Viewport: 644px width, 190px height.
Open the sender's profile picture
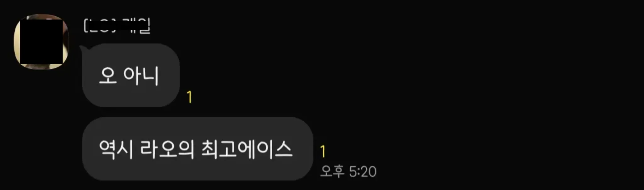coord(41,42)
